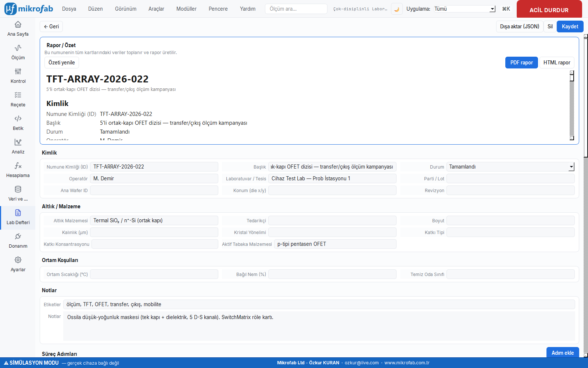Viewport: 588px width, 368px height.
Task: Click the Sil delete button
Action: (550, 26)
